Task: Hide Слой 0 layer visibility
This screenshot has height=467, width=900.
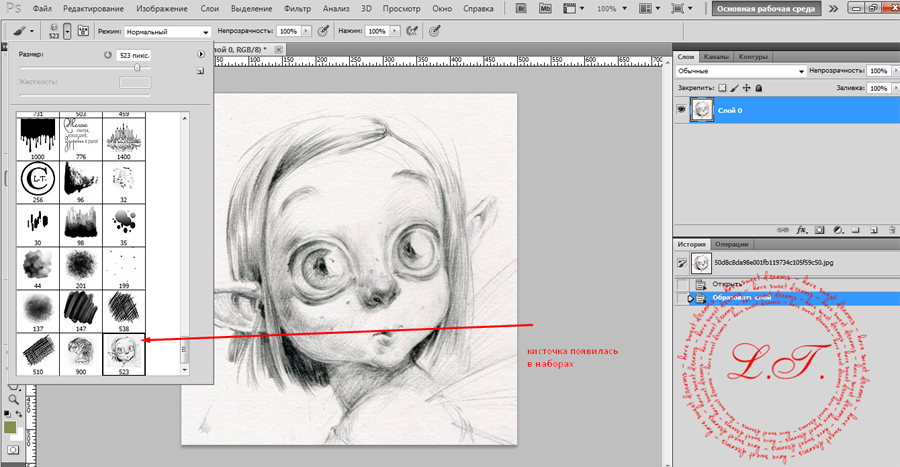Action: coord(681,110)
